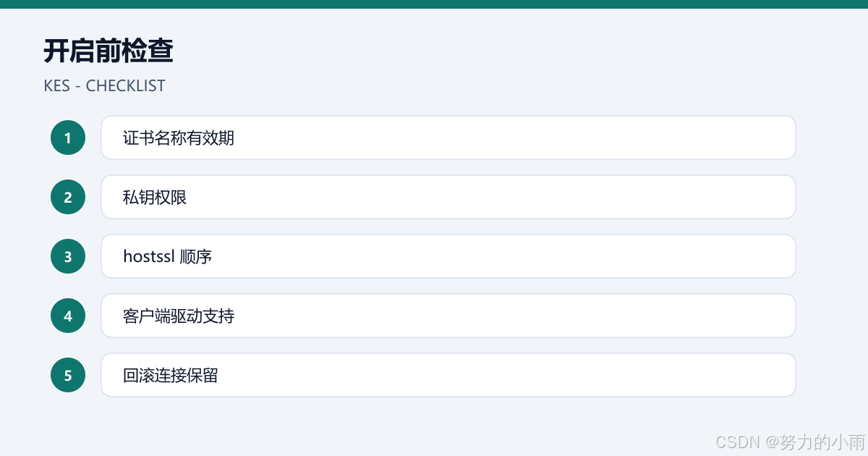This screenshot has width=868, height=456.
Task: Click the CSDN watermark text
Action: click(736, 442)
